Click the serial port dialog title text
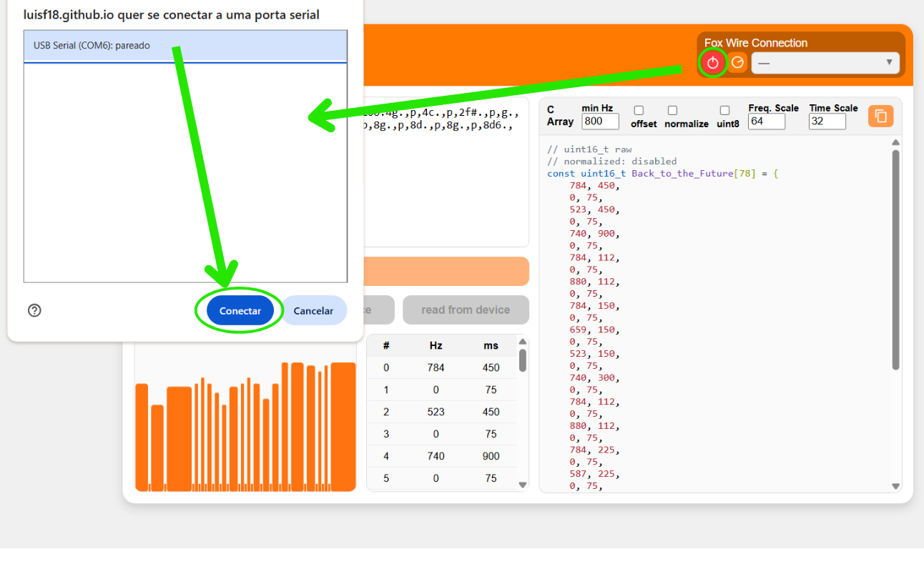Viewport: 924px width, 569px height. click(172, 14)
